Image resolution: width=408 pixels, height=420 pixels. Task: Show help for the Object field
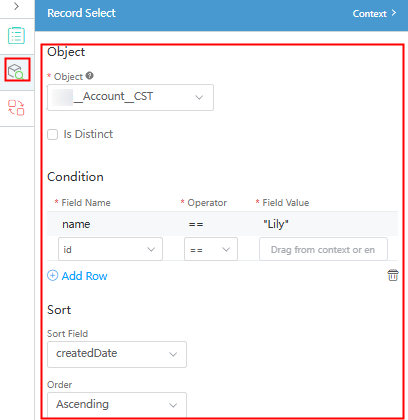point(89,76)
